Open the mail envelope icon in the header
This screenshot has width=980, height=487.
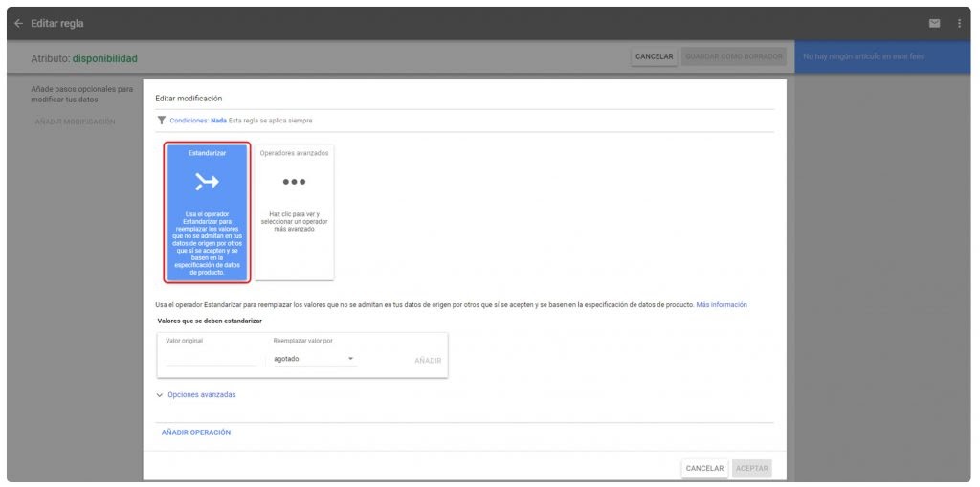[x=934, y=24]
